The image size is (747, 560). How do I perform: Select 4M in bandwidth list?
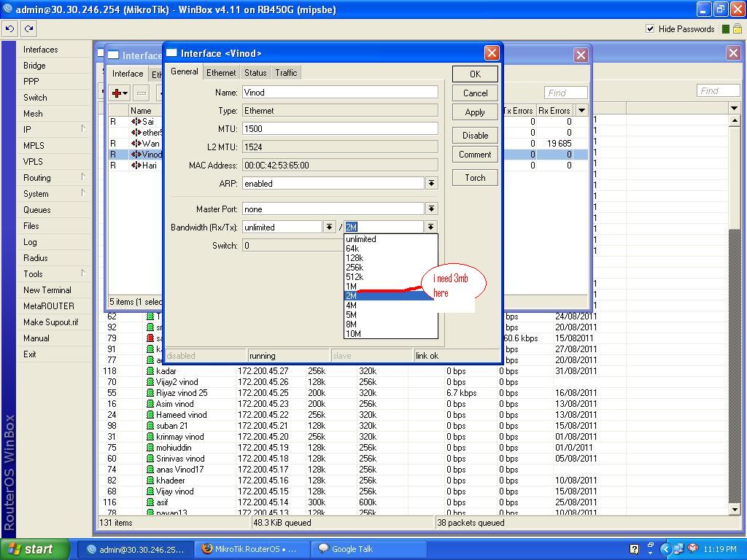tap(391, 306)
